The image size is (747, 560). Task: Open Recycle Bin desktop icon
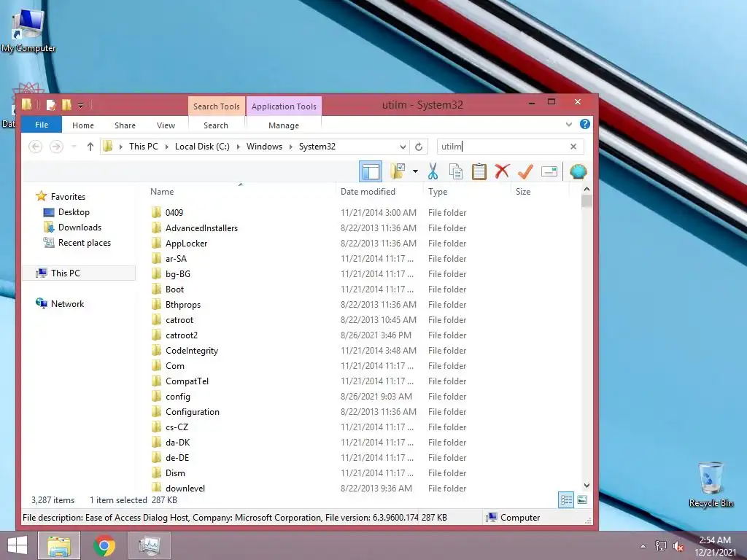711,484
